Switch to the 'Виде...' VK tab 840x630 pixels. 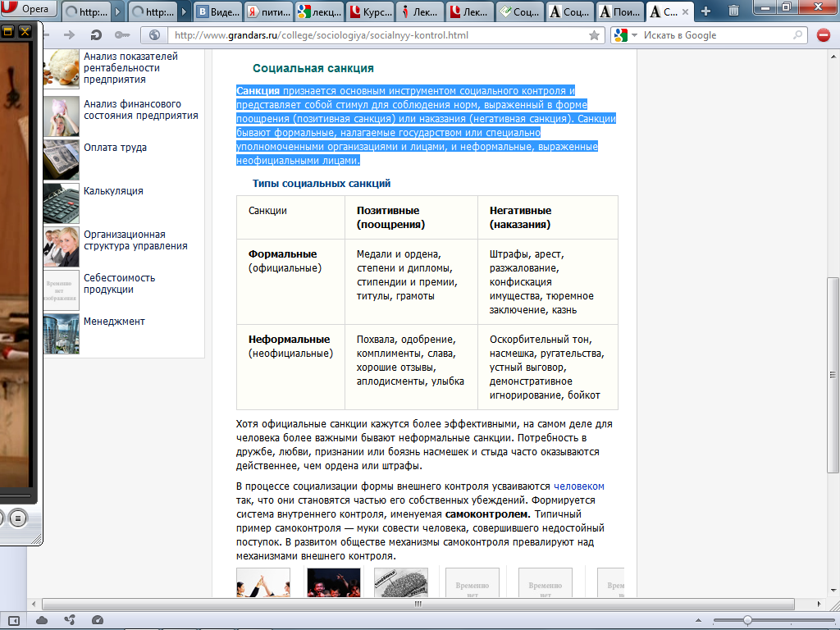click(x=217, y=11)
